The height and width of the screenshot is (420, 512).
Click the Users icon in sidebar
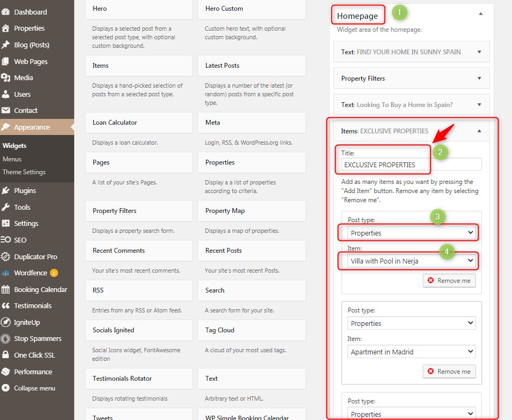coord(6,94)
